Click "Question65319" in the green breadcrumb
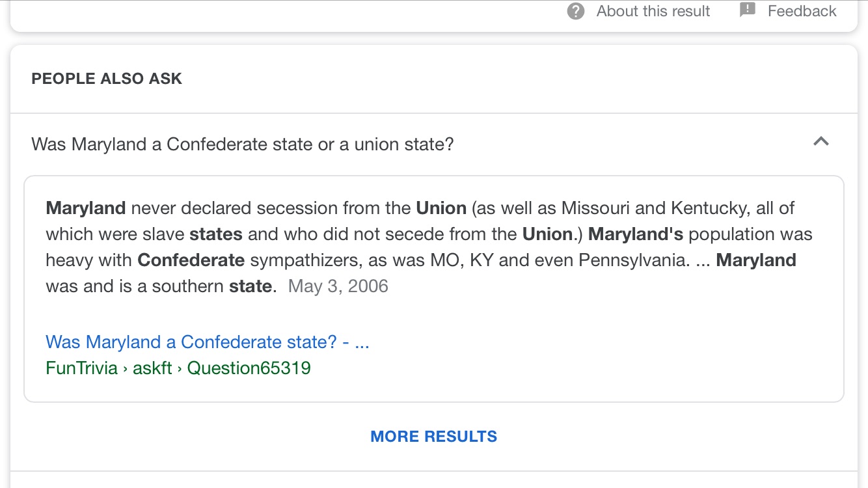Viewport: 868px width, 488px height. 249,368
